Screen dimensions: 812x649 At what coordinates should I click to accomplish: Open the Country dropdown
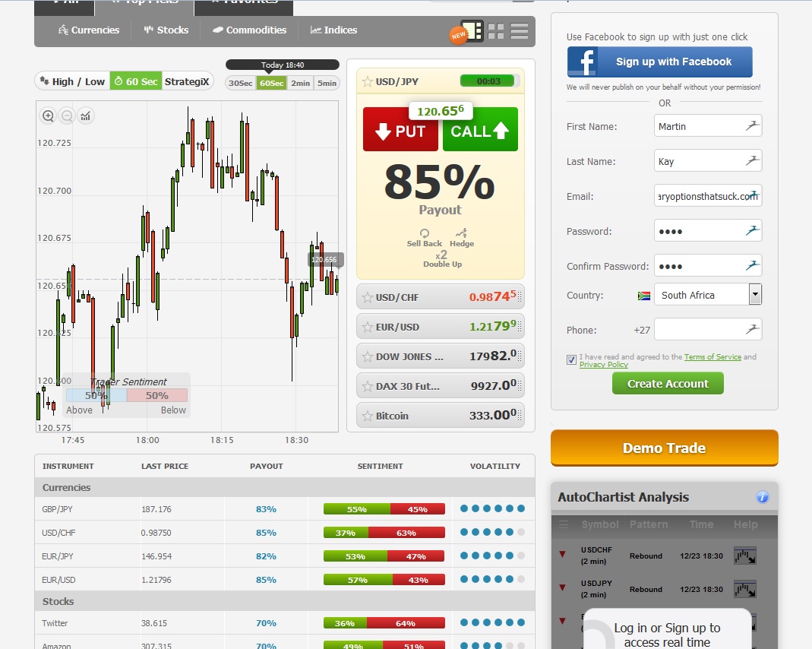click(756, 294)
